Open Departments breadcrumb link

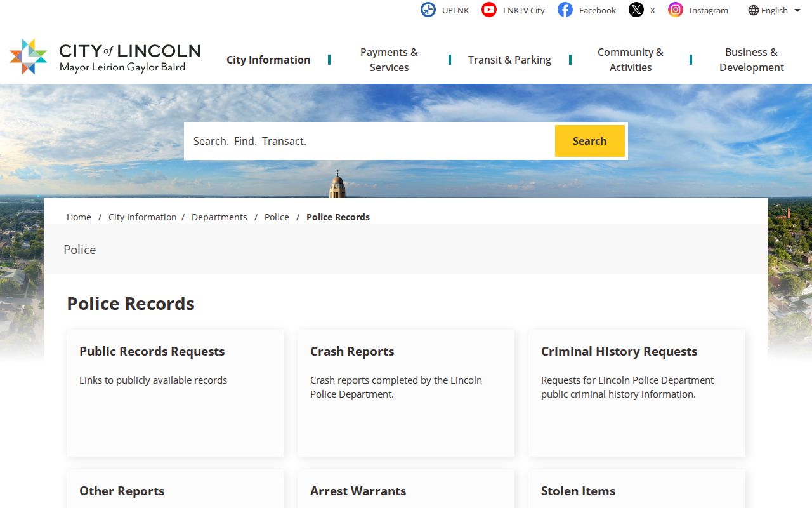tap(219, 217)
